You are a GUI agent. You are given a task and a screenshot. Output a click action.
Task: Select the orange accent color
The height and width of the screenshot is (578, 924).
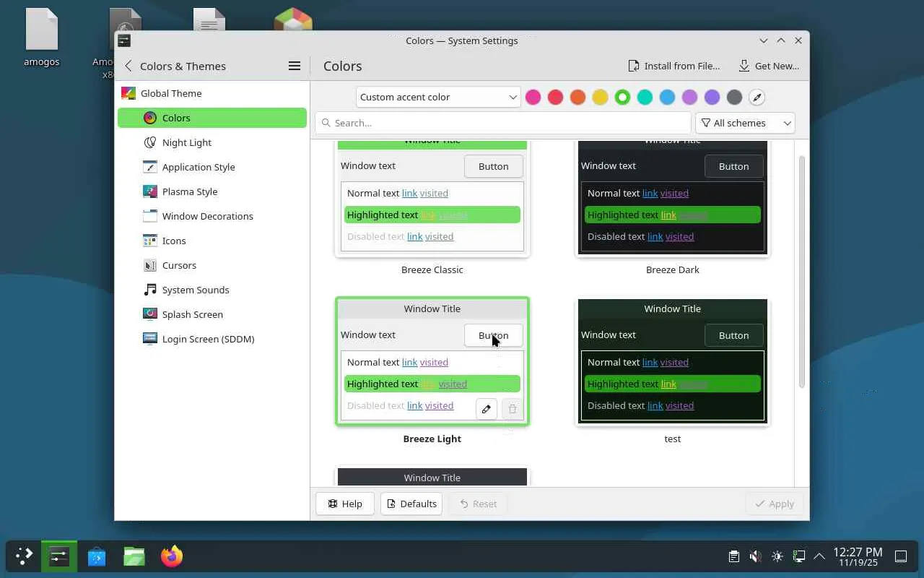(x=577, y=97)
